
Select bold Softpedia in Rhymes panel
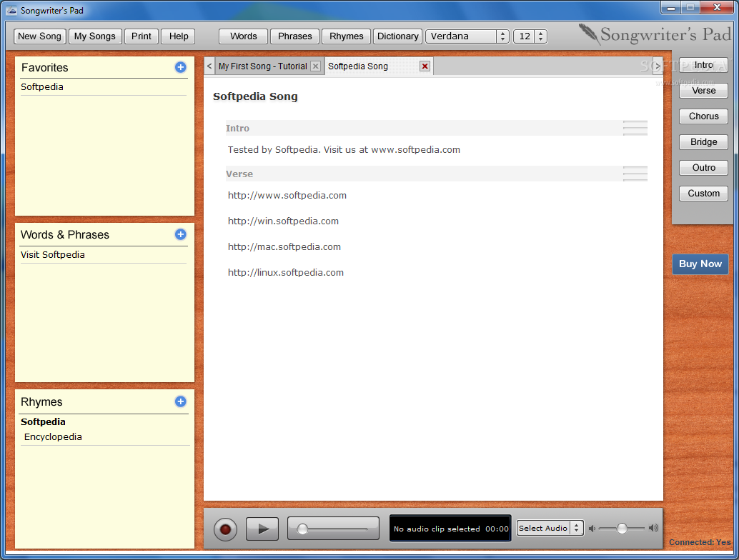43,421
